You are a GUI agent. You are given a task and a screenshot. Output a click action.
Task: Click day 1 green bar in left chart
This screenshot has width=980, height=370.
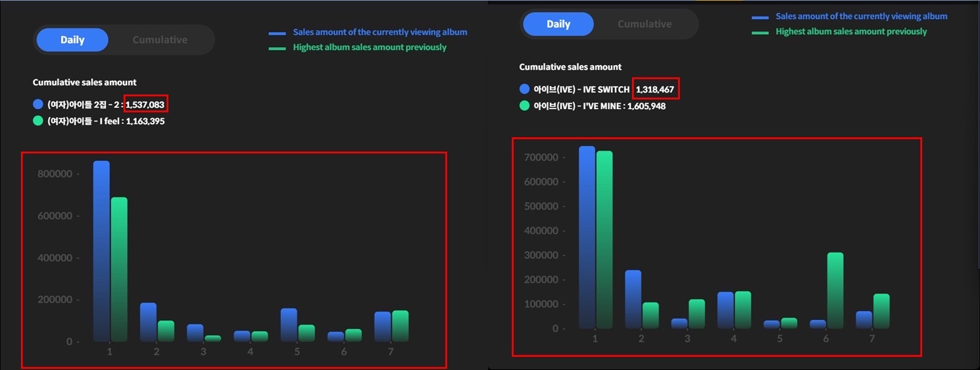119,269
